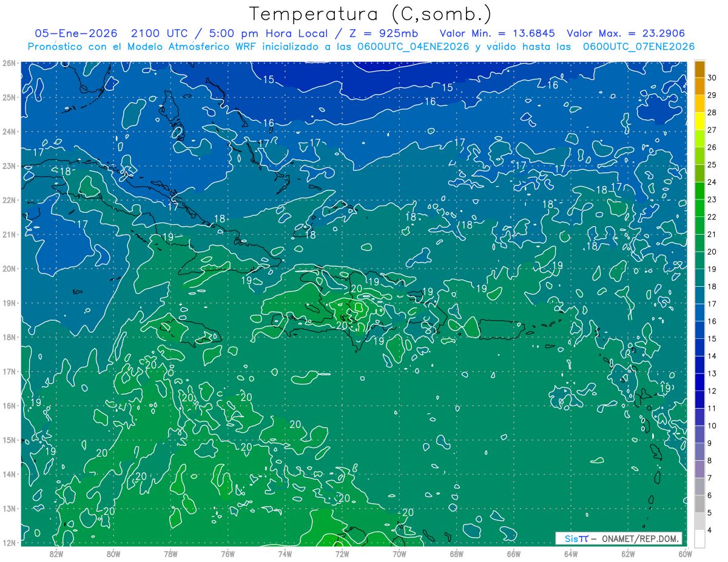
Task: Click the "82W" longitude label
Action: coord(56,554)
